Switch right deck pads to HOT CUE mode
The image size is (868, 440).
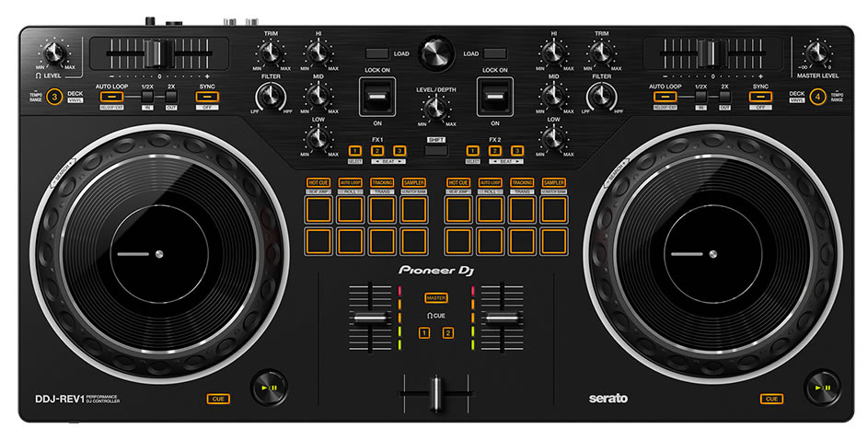(458, 182)
